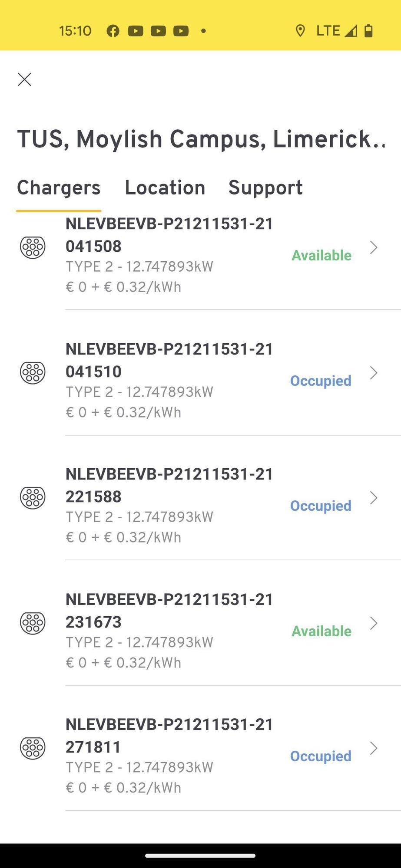Viewport: 401px width, 868px height.
Task: Tap battery icon in status bar
Action: click(x=368, y=31)
